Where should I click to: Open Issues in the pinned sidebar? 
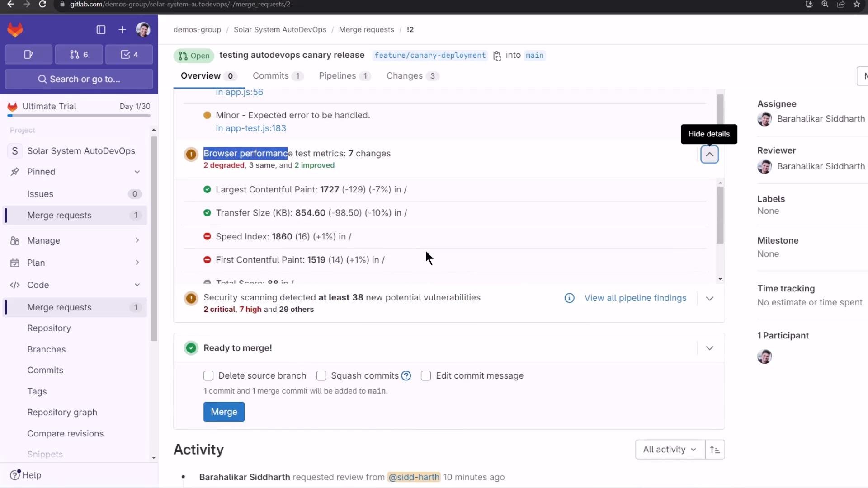76,194
